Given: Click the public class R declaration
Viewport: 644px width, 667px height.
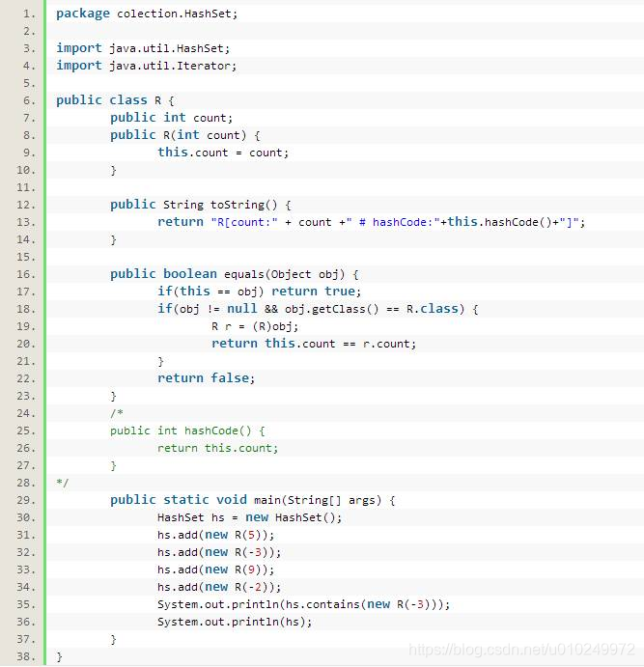Looking at the screenshot, I should click(115, 100).
